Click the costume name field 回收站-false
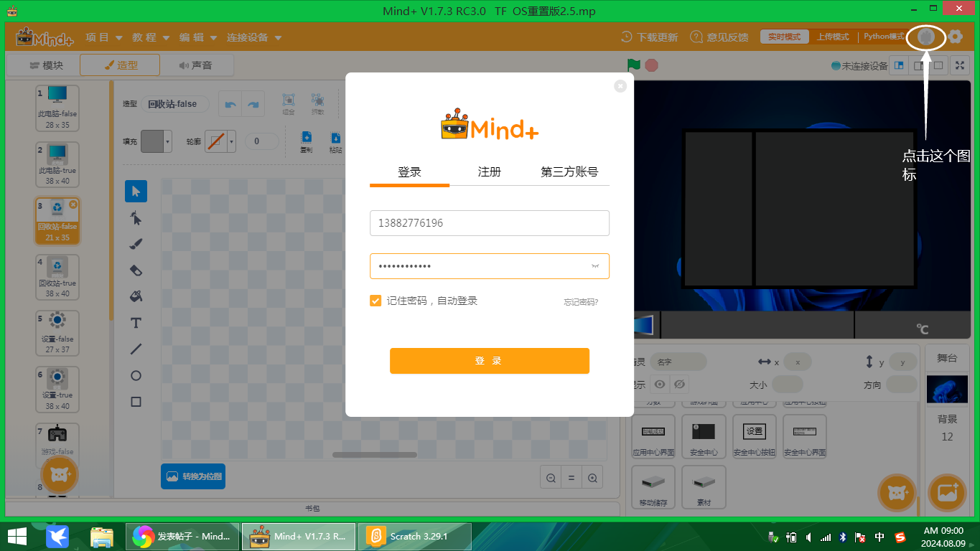 (174, 104)
